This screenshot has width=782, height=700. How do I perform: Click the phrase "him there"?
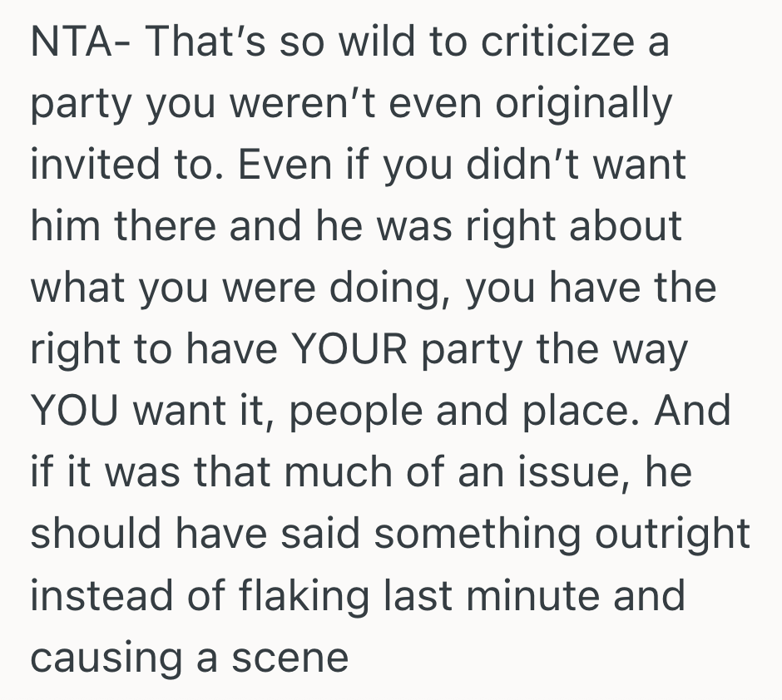[x=124, y=227]
